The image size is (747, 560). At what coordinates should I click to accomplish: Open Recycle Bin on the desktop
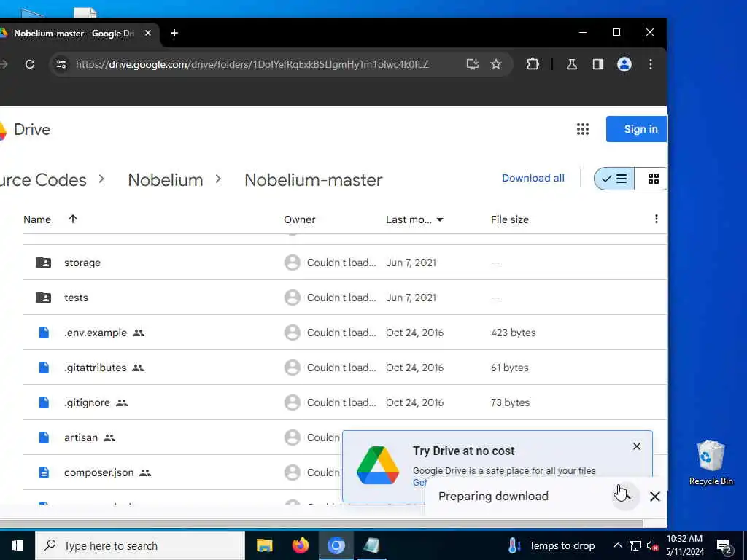click(711, 463)
